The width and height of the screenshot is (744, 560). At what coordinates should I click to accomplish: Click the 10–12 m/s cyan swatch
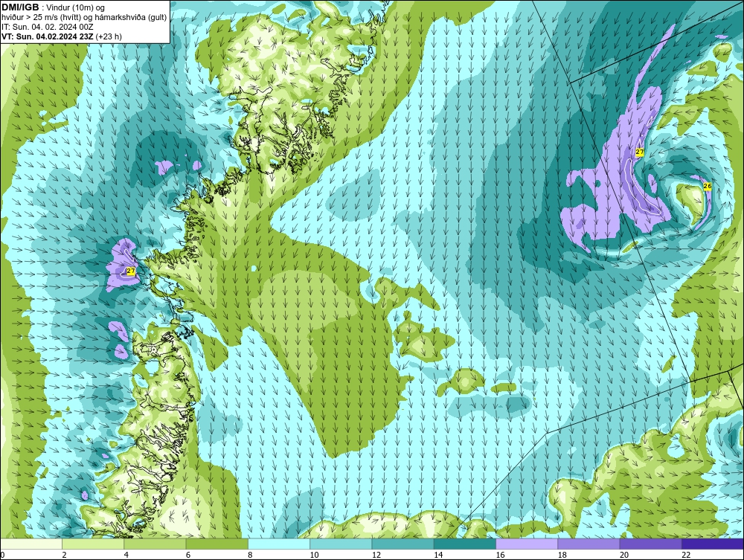(x=341, y=544)
